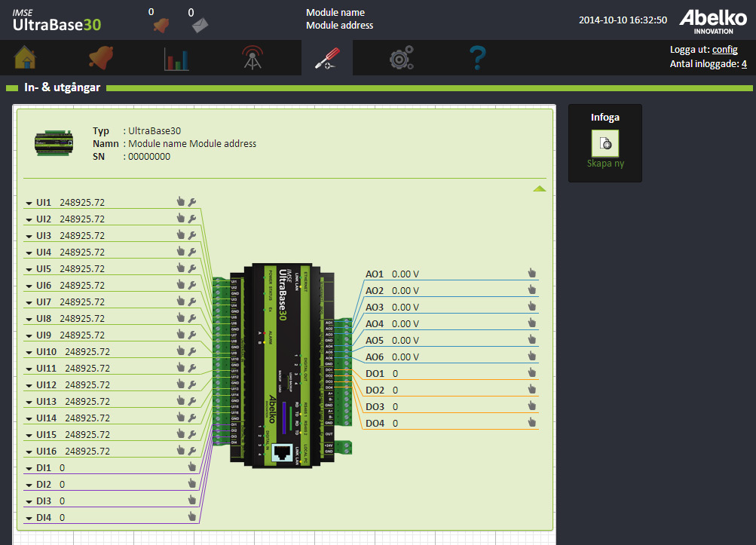Open the wrench settings for UI4
756x545 pixels.
tap(192, 252)
